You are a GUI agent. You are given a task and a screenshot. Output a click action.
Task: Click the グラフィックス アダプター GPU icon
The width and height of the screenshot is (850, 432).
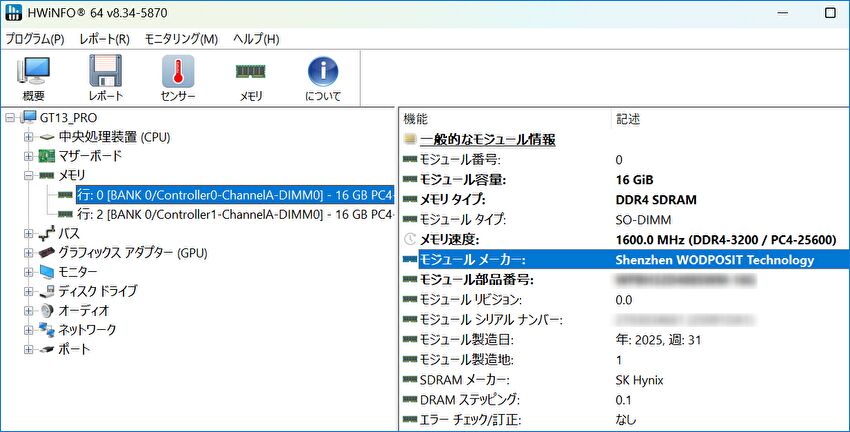pos(46,252)
